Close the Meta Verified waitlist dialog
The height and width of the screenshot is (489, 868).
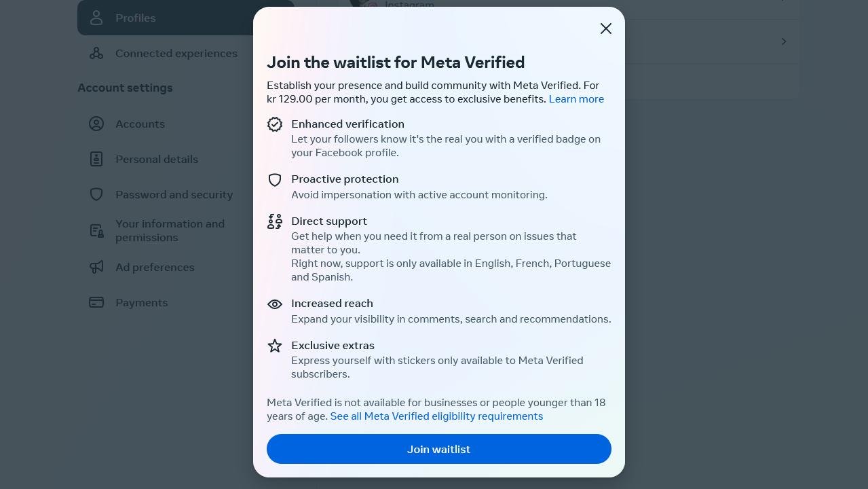[606, 29]
